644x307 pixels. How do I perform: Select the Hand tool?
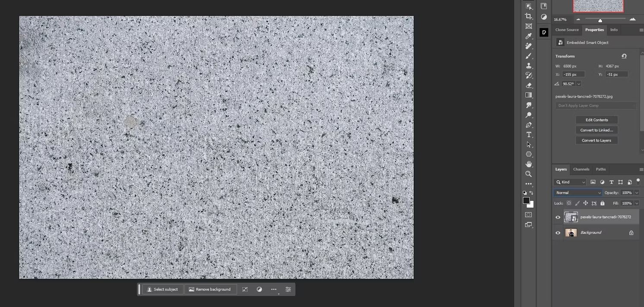529,164
